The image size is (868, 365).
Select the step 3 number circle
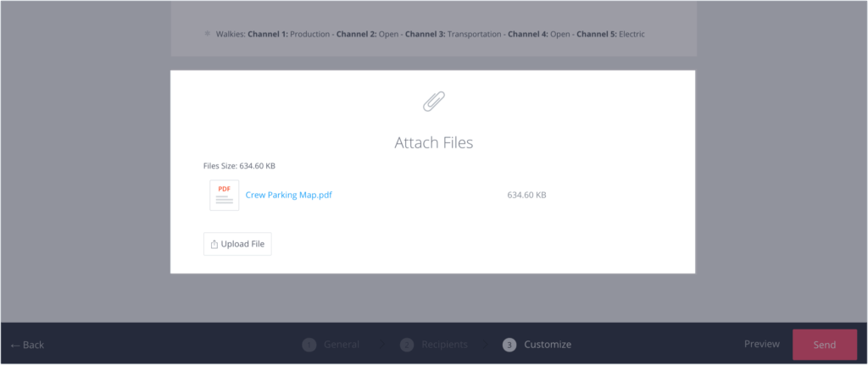[509, 345]
